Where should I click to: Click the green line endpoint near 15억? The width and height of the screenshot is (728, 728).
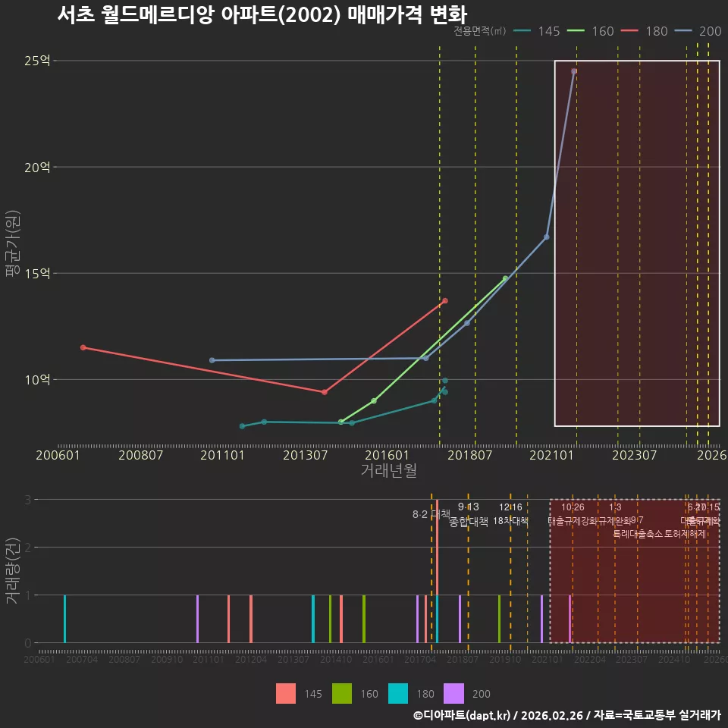coord(505,278)
